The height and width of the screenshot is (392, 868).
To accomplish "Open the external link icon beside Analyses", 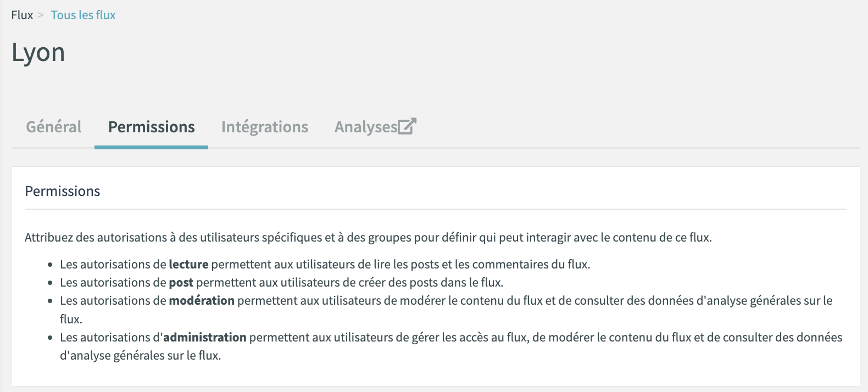I will 407,126.
